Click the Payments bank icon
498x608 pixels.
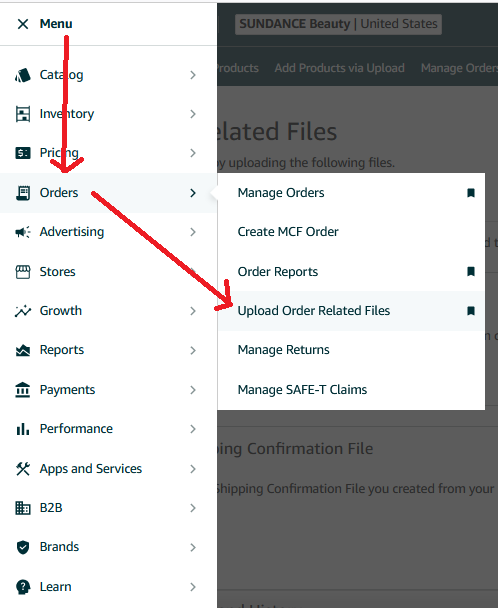pyautogui.click(x=22, y=390)
